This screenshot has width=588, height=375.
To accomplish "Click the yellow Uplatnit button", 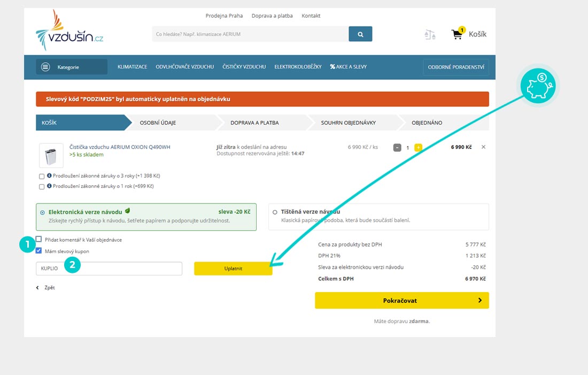I will tap(233, 269).
